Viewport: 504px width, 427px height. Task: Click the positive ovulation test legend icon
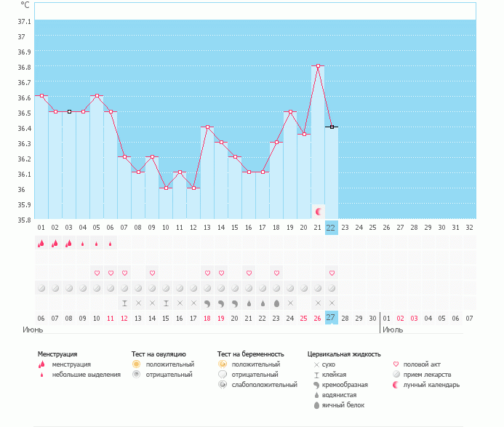135,364
